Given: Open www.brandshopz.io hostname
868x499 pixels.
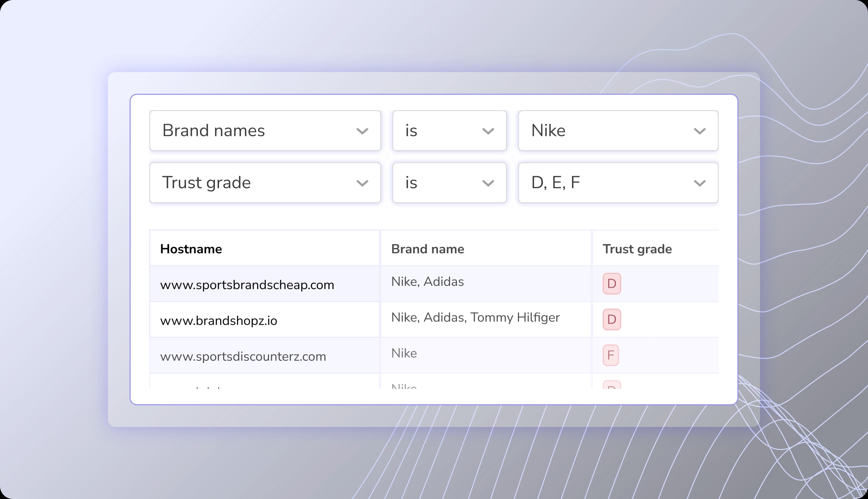Looking at the screenshot, I should pyautogui.click(x=219, y=321).
